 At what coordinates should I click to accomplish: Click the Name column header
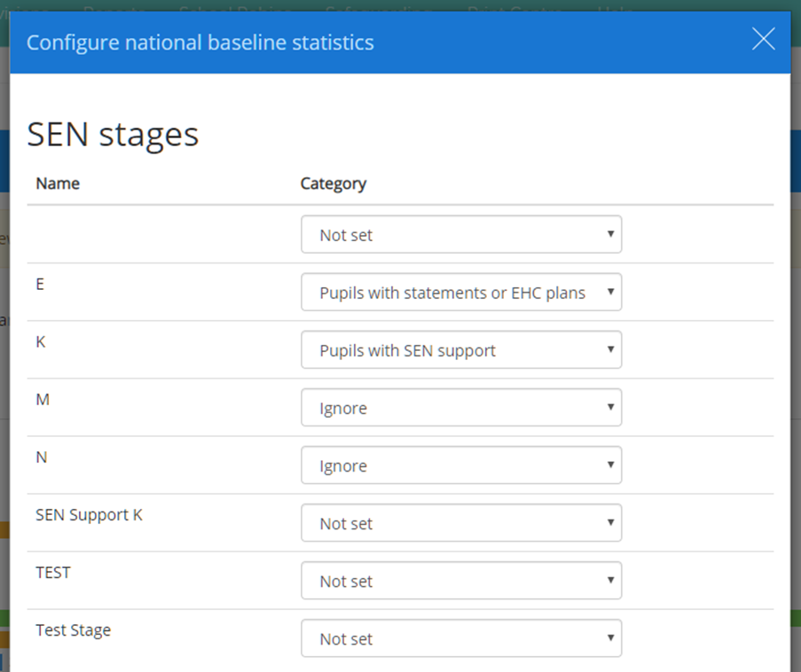(x=58, y=184)
